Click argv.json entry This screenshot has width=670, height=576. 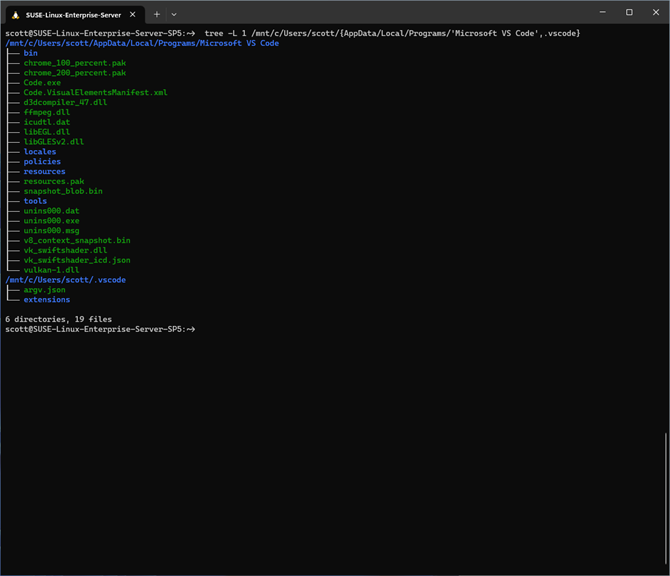(44, 290)
